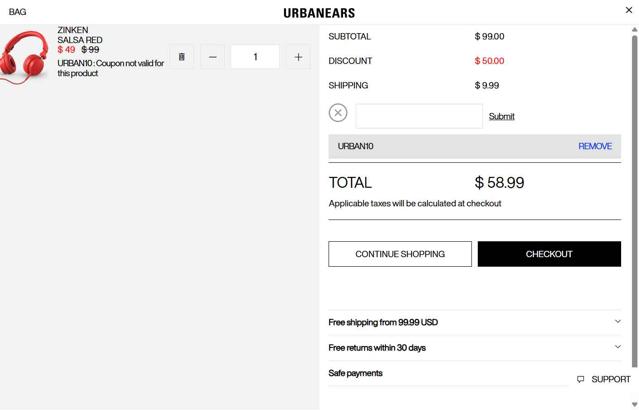Click the URBANEARS logo

click(319, 13)
